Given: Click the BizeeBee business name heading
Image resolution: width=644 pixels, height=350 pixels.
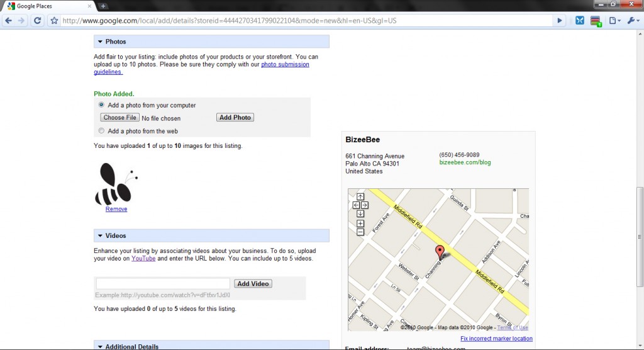Looking at the screenshot, I should 363,139.
